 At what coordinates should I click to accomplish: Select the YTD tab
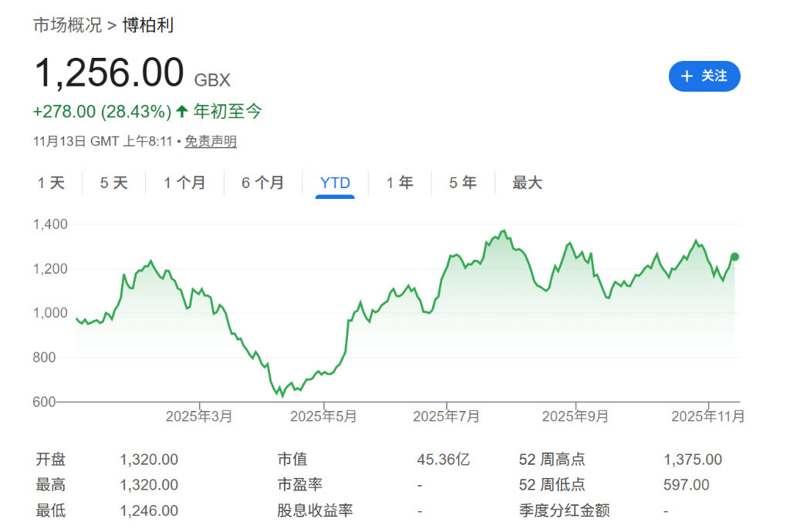[x=335, y=183]
